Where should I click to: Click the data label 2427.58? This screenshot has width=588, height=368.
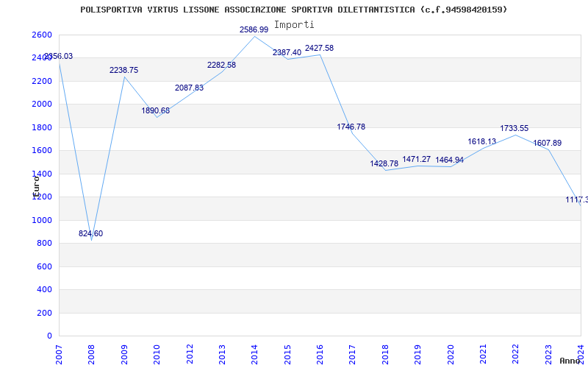click(x=319, y=48)
